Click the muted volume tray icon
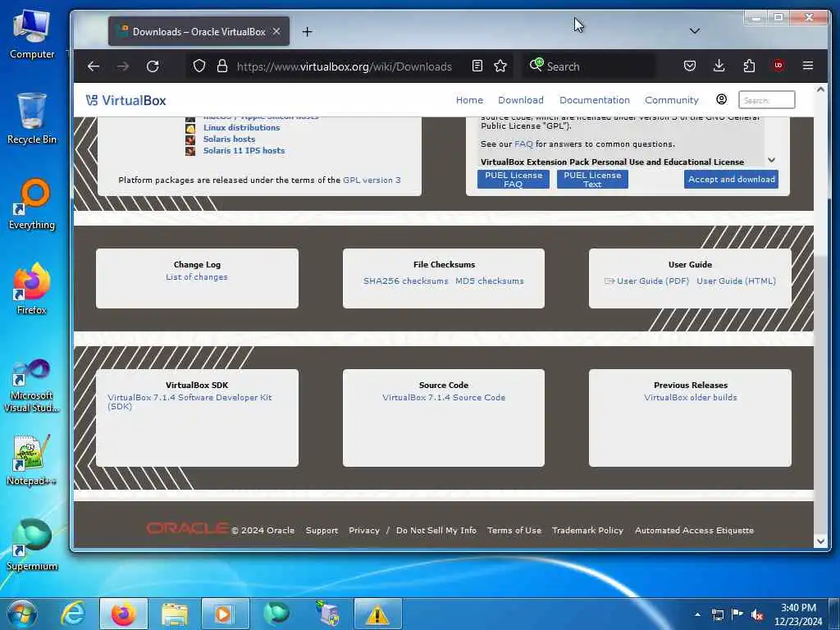 click(x=757, y=614)
